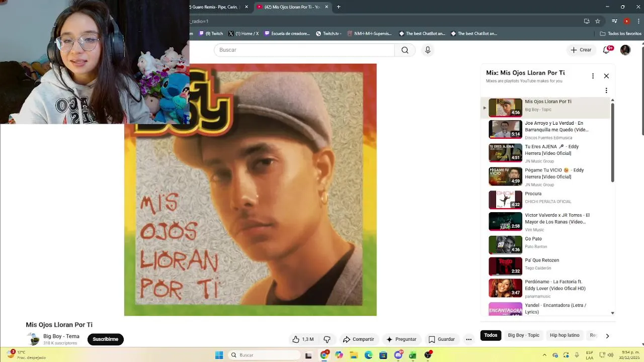
Task: Click the Mix playlist scrollbar thumb
Action: tap(612, 142)
